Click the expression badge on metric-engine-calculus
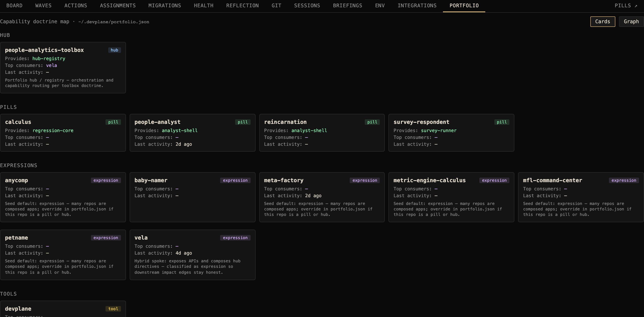The height and width of the screenshot is (317, 644). pos(494,180)
